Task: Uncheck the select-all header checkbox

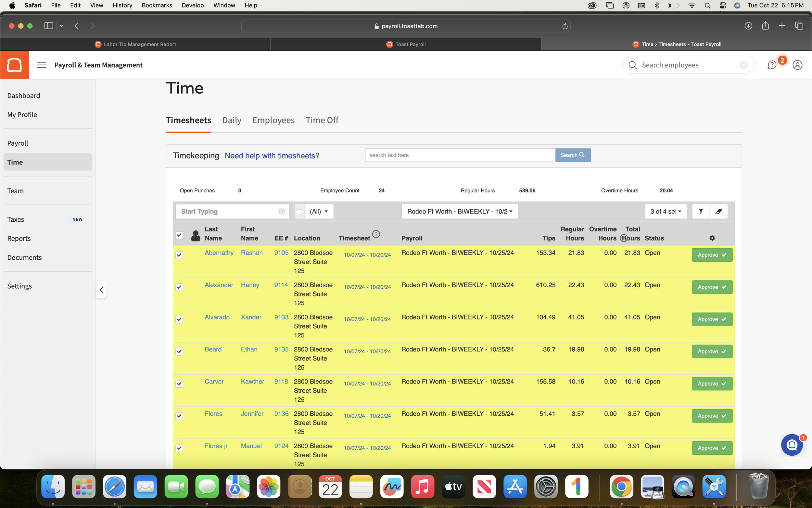Action: click(179, 235)
